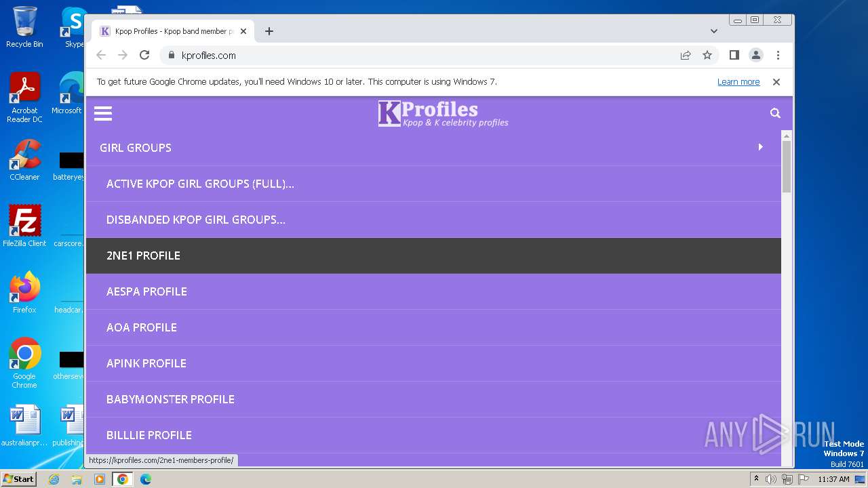Go back in Chrome
Screen dimensions: 868x488
(x=101, y=56)
